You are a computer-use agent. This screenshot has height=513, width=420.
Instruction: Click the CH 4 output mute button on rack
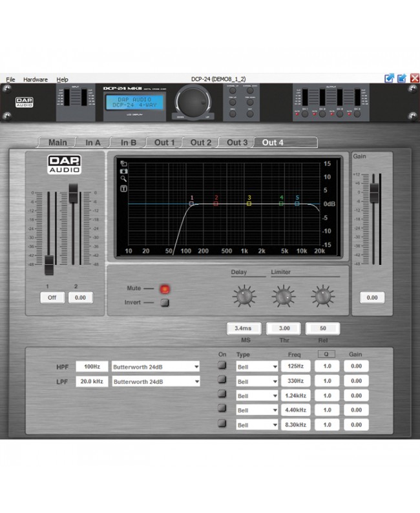click(x=357, y=114)
